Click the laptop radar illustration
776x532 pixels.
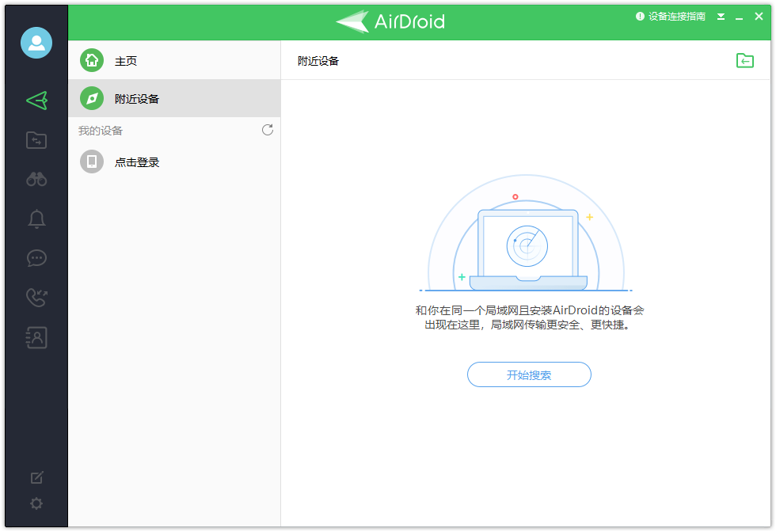pos(527,234)
